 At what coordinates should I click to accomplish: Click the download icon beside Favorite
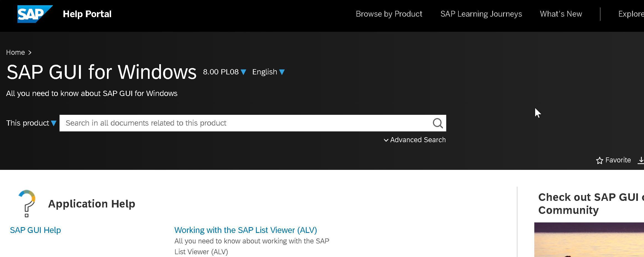(641, 160)
